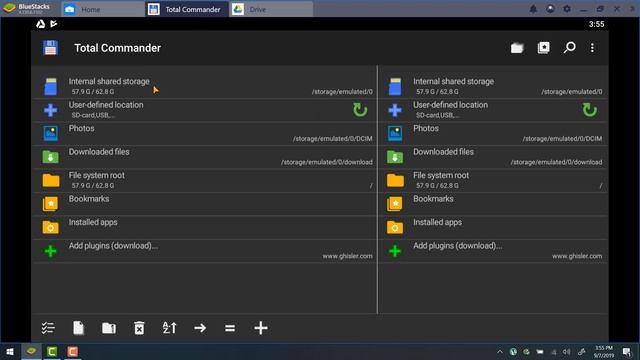
Task: Click the right panel Downloaded files green folder icon
Action: pyautogui.click(x=395, y=157)
